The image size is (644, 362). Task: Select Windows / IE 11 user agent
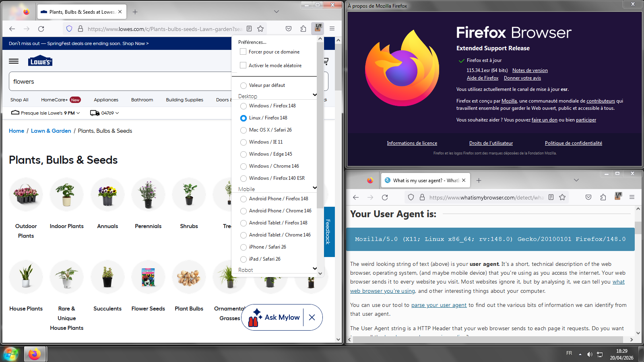click(244, 142)
